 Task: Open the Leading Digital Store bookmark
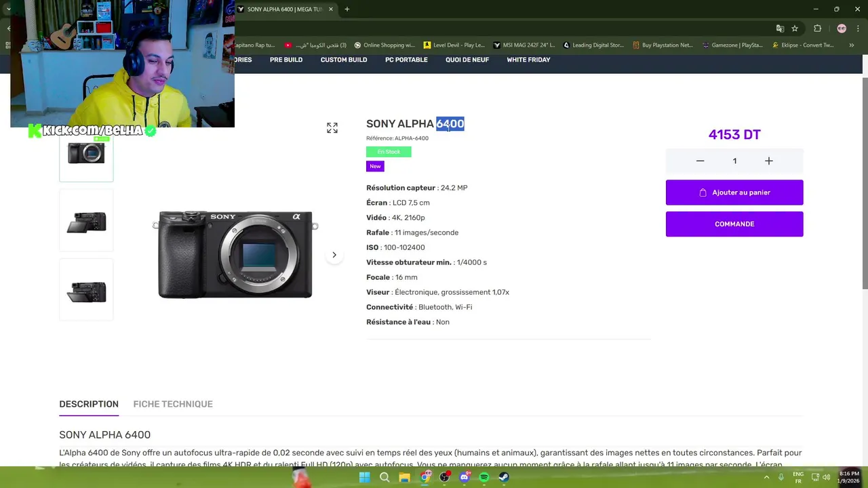593,45
